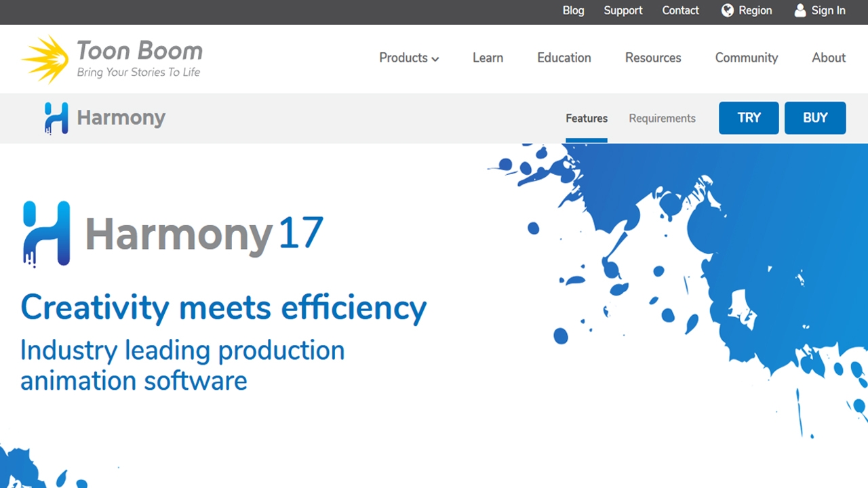The width and height of the screenshot is (868, 488).
Task: Open the Contact link
Action: click(x=680, y=10)
